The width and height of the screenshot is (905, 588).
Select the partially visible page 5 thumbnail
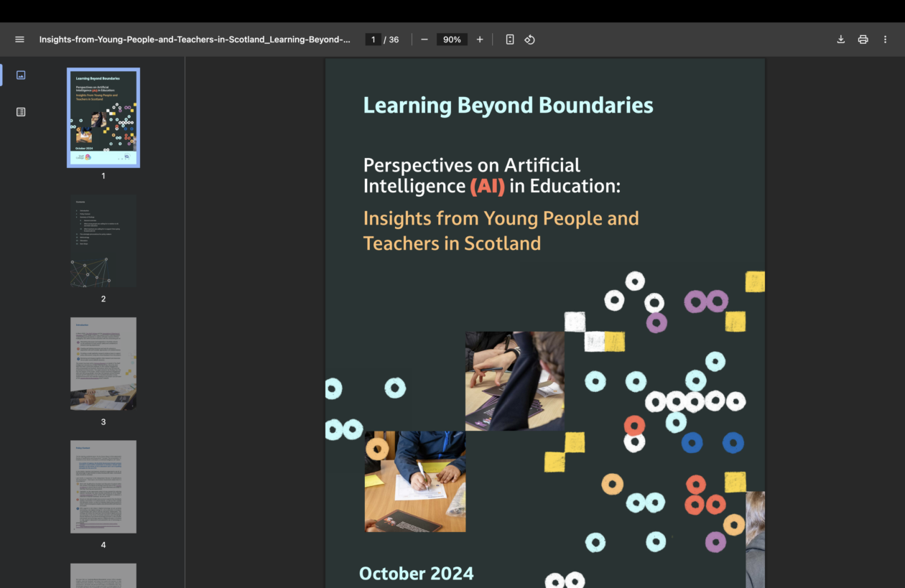(x=103, y=575)
